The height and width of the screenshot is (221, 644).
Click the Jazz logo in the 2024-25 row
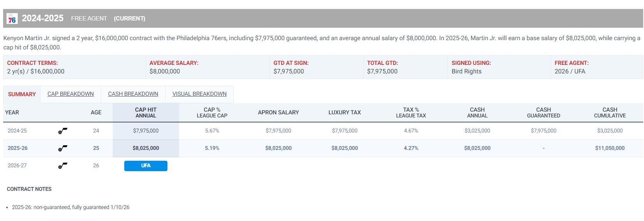coord(63,131)
